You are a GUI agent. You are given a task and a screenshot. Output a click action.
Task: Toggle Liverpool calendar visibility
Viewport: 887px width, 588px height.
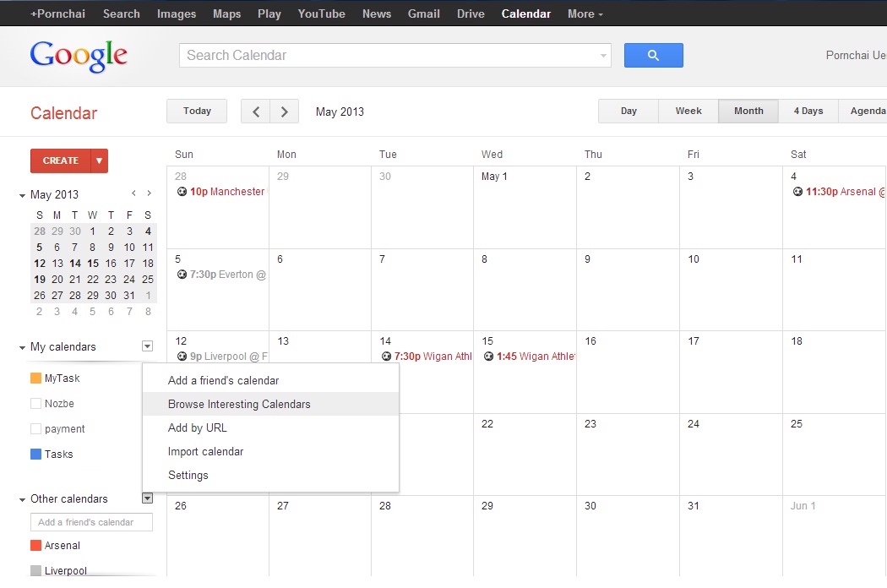35,570
